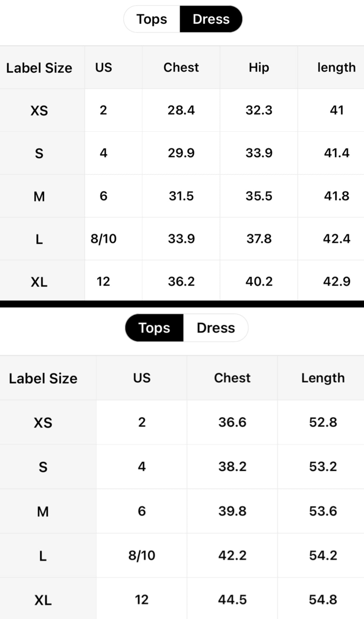
Task: Select the length header in the dress table
Action: [x=336, y=68]
